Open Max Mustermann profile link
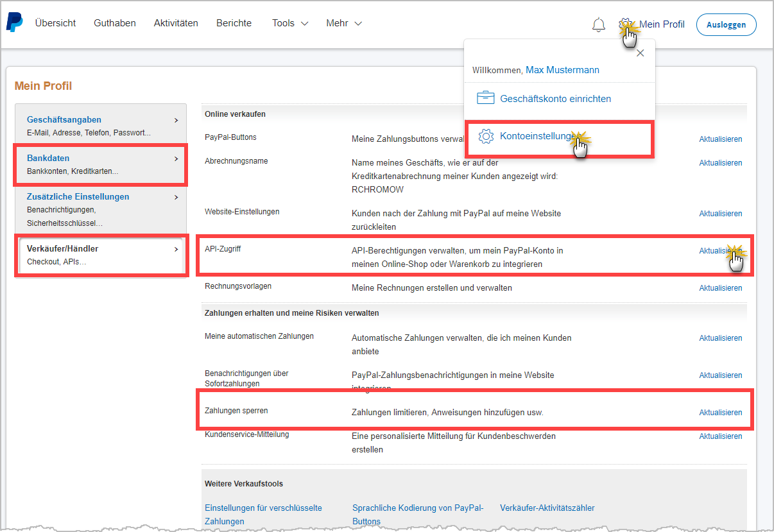 pos(562,69)
